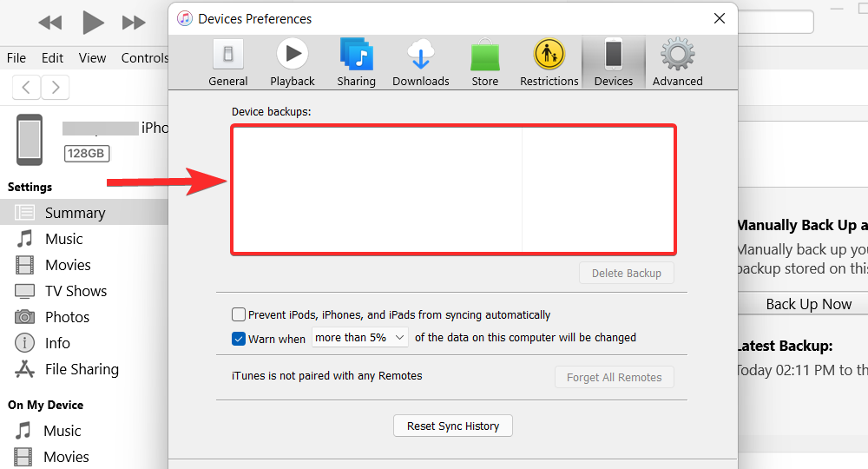Select File Sharing in the sidebar
868x469 pixels.
[x=81, y=369]
